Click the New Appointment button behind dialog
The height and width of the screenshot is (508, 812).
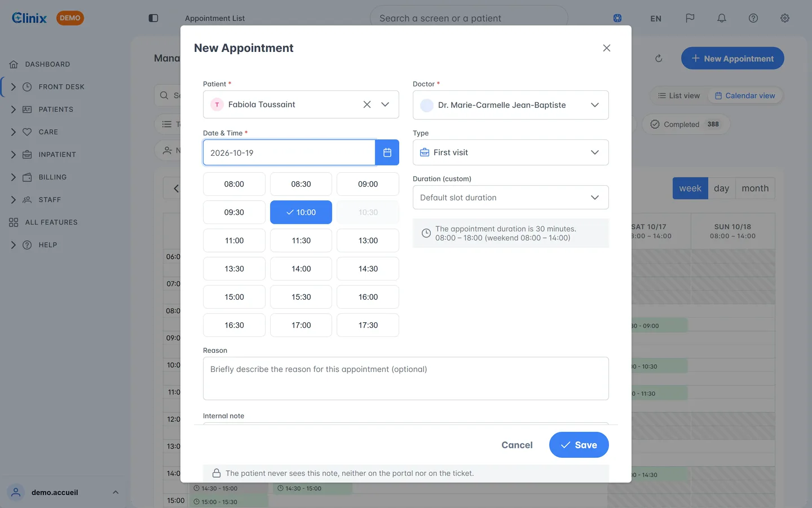pyautogui.click(x=732, y=58)
